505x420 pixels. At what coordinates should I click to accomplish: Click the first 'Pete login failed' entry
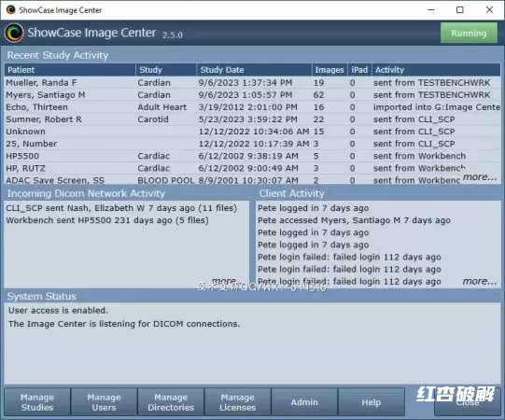tap(349, 257)
